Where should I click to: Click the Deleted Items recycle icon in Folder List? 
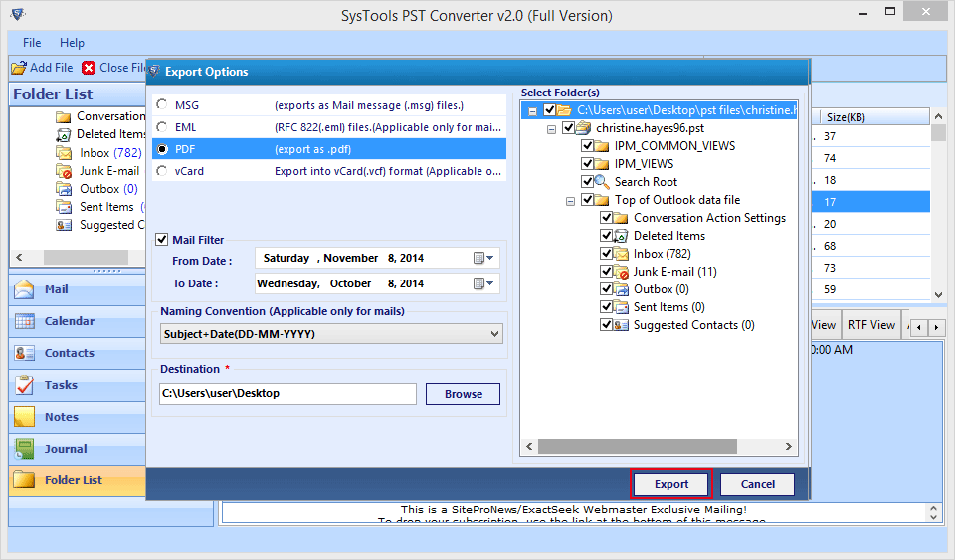pos(63,134)
